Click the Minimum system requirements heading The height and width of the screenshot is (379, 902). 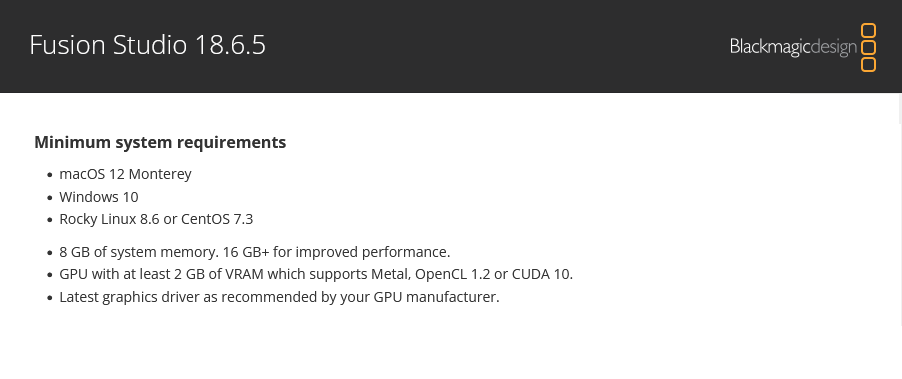pos(160,142)
